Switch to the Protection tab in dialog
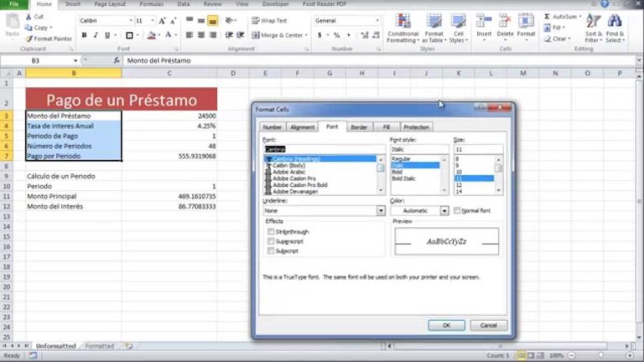This screenshot has width=644, height=362. [x=416, y=127]
